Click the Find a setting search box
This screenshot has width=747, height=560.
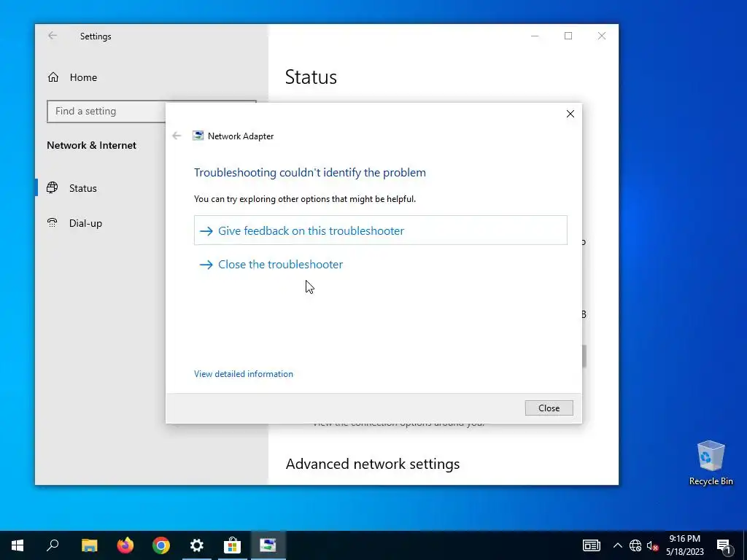tap(152, 112)
